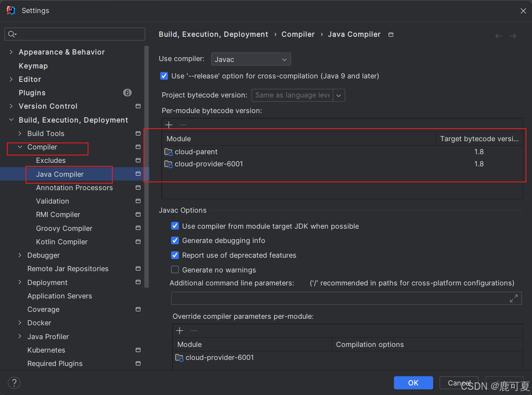Image resolution: width=532 pixels, height=395 pixels.
Task: Click the plus icon to add a per-module bytecode entry
Action: point(169,125)
